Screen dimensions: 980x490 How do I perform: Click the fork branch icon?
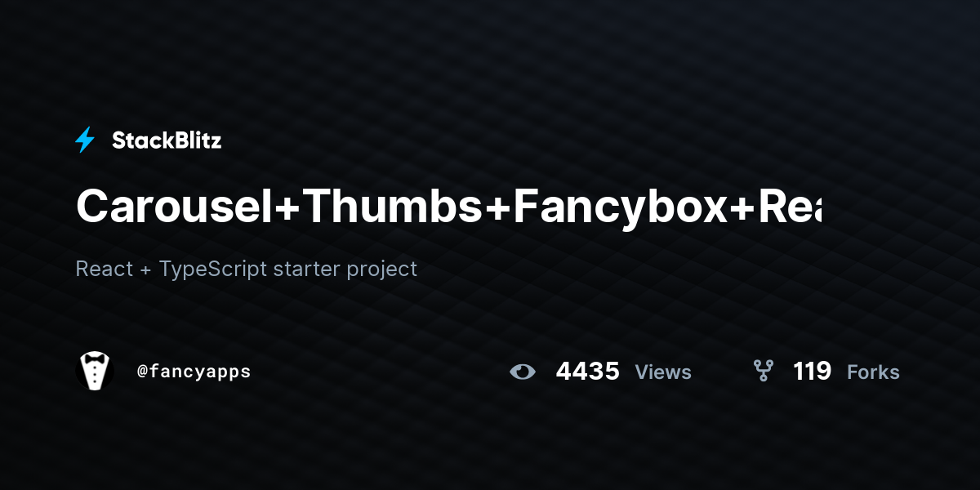pyautogui.click(x=763, y=372)
